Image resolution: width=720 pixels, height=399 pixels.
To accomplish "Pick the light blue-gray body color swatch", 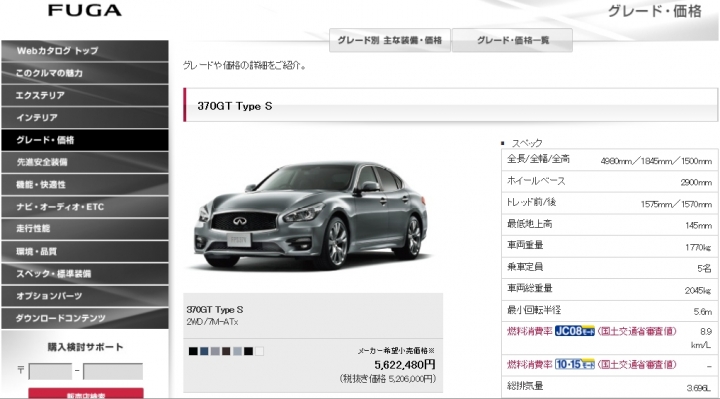I will [237, 351].
